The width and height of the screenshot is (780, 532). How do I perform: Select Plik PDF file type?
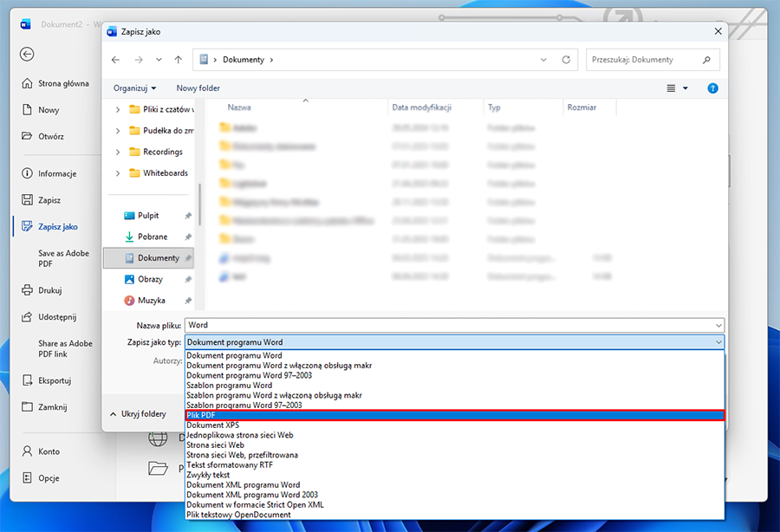coord(455,415)
